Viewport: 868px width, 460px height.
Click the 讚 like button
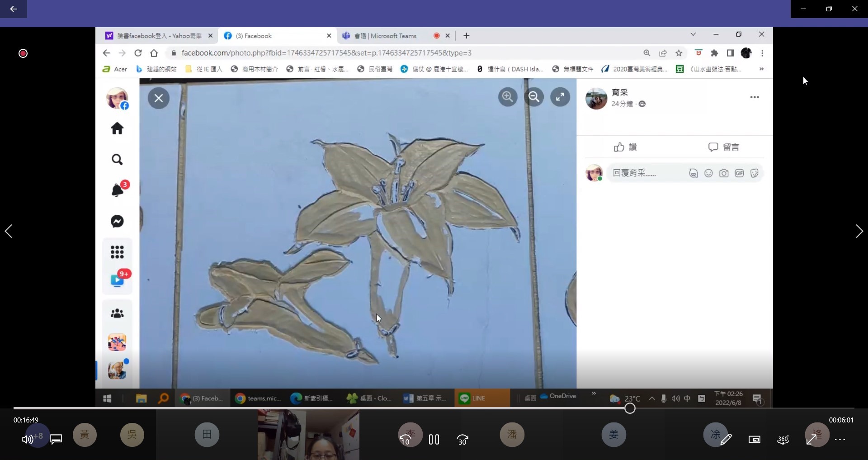coord(626,147)
